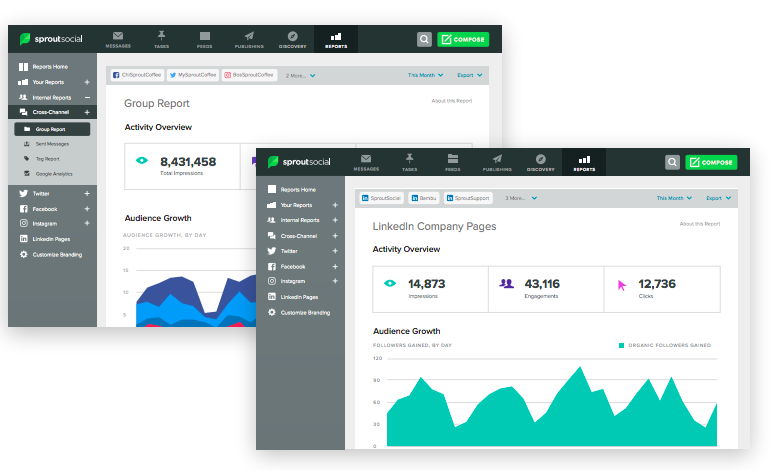Viewport: 771px width, 470px height.
Task: Click Total Impressions eye icon in Group Report
Action: 142,160
